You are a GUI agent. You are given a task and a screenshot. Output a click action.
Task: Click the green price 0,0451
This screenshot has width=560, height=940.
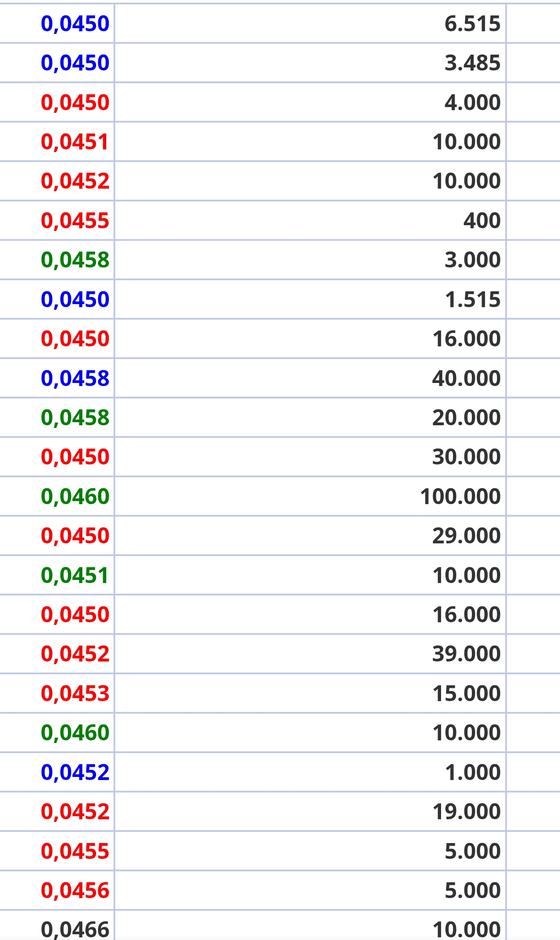click(x=75, y=576)
